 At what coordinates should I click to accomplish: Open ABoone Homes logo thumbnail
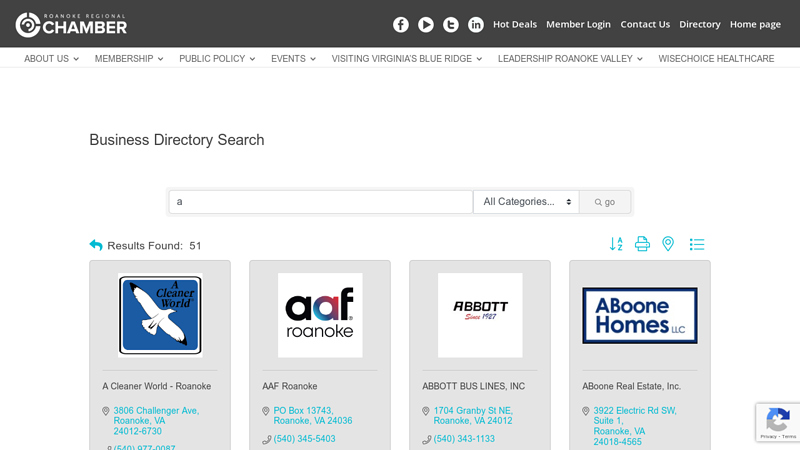[640, 315]
